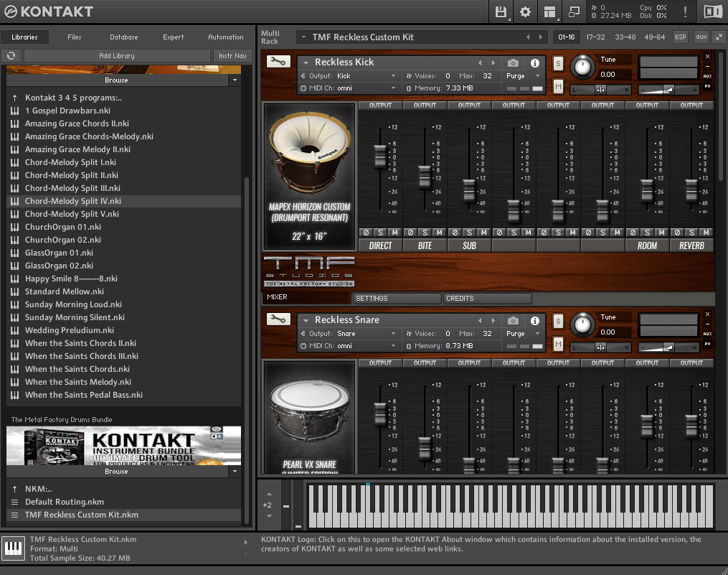Click the Reckless Snare snapshot camera icon
The width and height of the screenshot is (728, 575).
(513, 320)
